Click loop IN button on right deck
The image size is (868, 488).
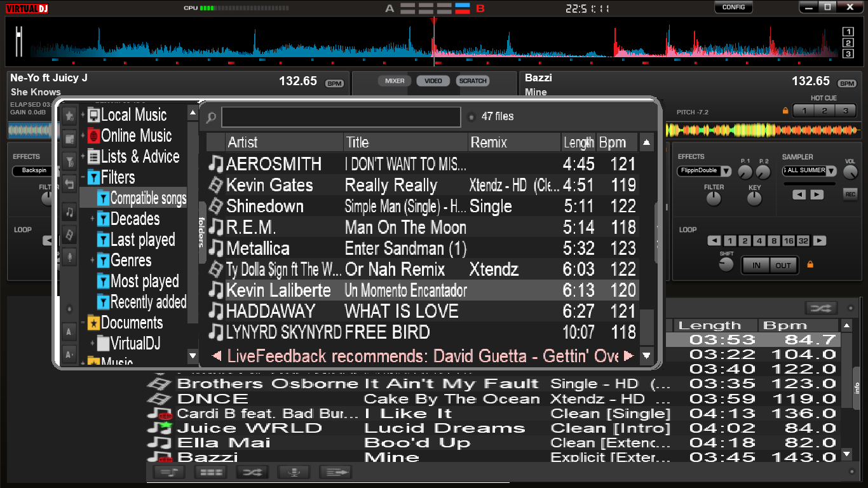click(x=756, y=266)
